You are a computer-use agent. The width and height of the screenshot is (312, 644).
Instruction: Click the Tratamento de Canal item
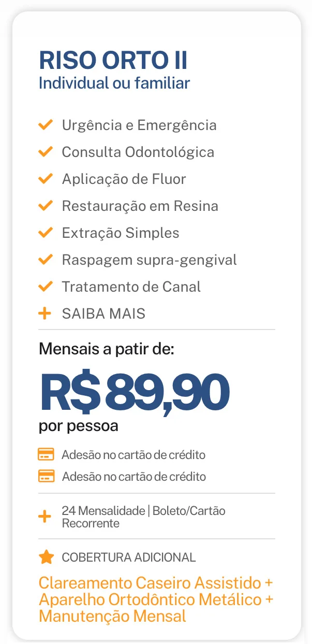(x=131, y=287)
